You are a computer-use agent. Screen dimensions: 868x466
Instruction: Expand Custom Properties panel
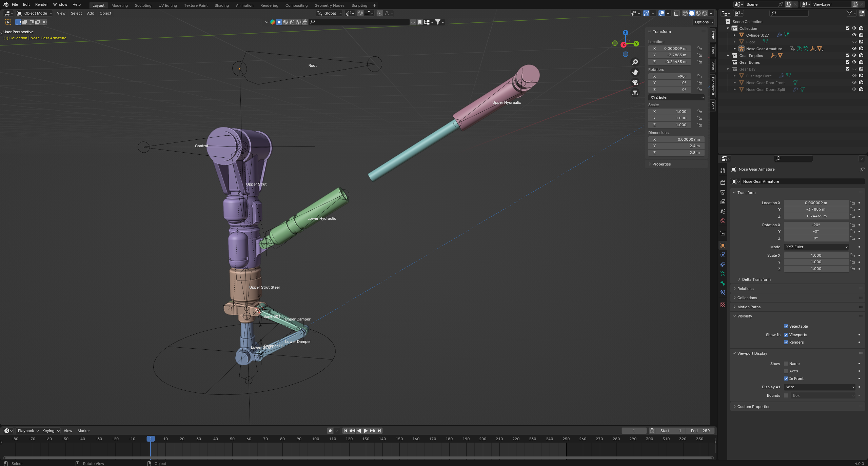753,407
